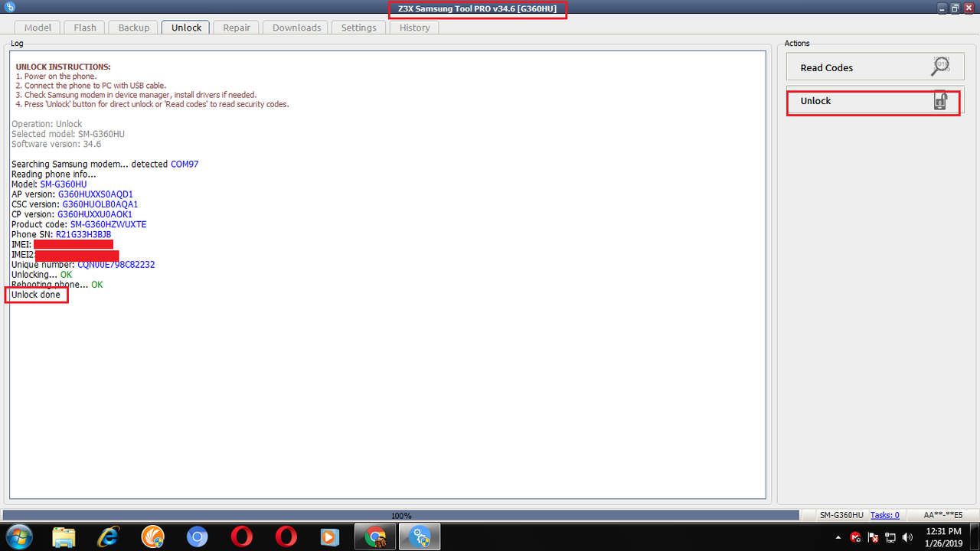Click the 100% progress bar
Image resolution: width=980 pixels, height=551 pixels.
coord(401,515)
